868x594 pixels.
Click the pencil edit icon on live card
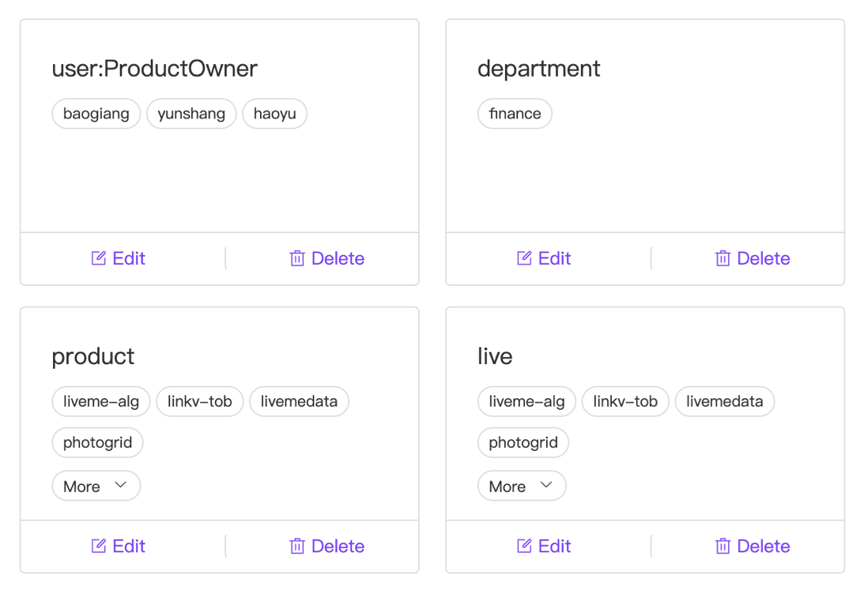(524, 546)
